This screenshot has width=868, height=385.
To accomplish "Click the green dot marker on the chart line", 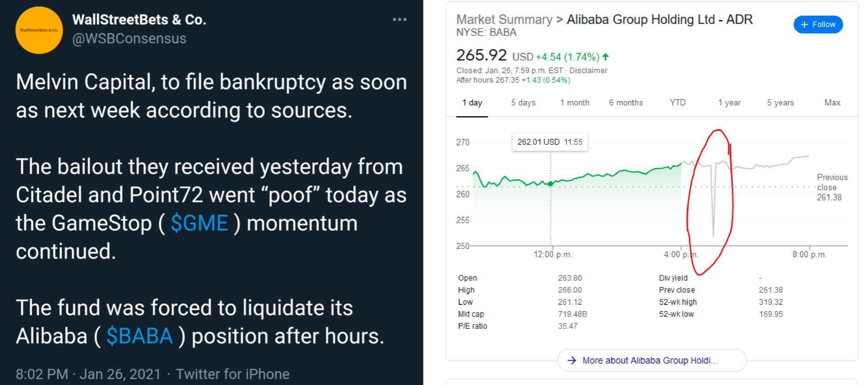I will pyautogui.click(x=551, y=184).
